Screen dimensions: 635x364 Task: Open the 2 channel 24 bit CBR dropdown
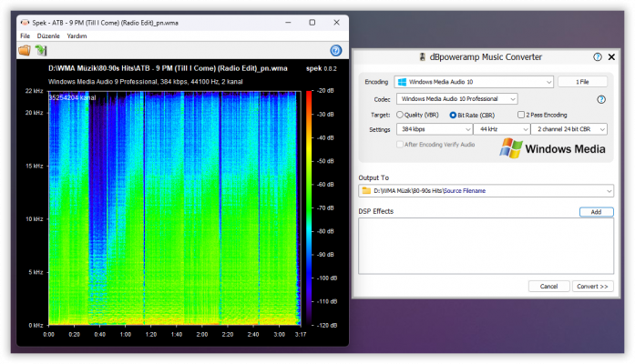[569, 129]
